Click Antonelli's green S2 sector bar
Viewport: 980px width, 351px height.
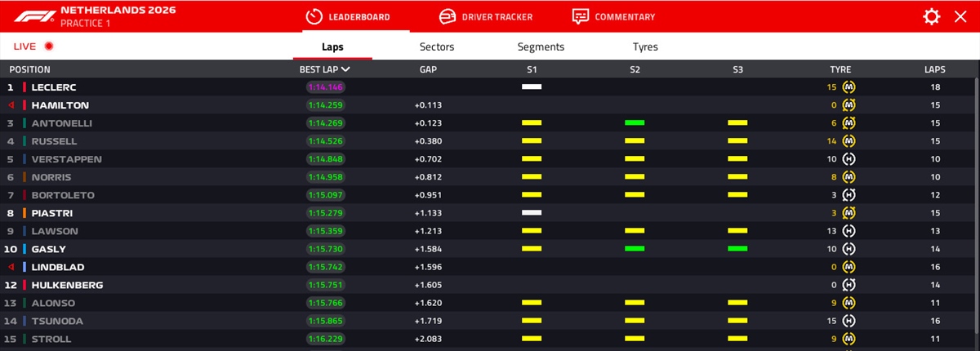[x=635, y=122]
